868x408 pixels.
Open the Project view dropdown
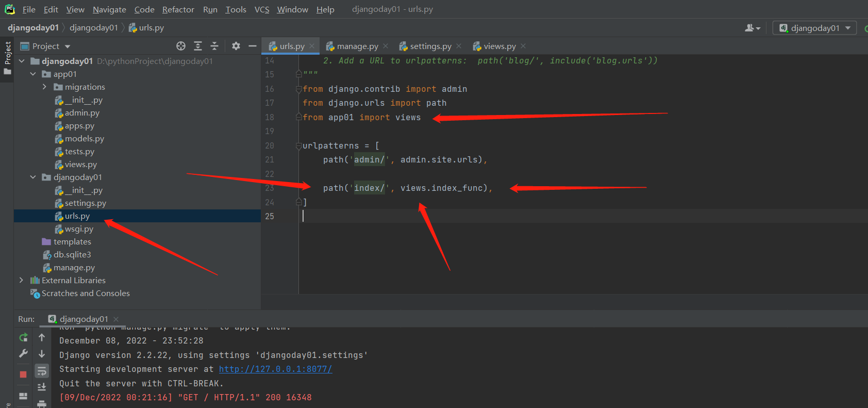[x=45, y=46]
